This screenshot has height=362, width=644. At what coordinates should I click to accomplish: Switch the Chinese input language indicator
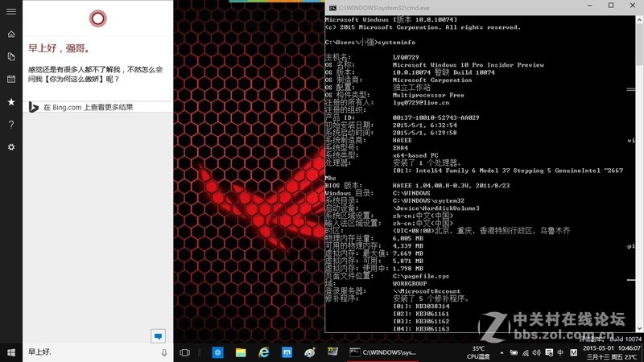(560, 352)
